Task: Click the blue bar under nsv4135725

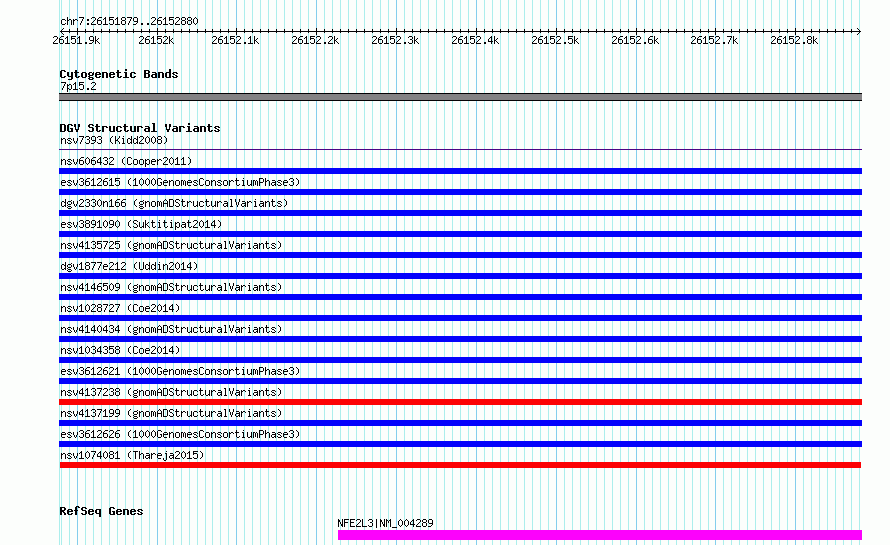Action: tap(460, 255)
